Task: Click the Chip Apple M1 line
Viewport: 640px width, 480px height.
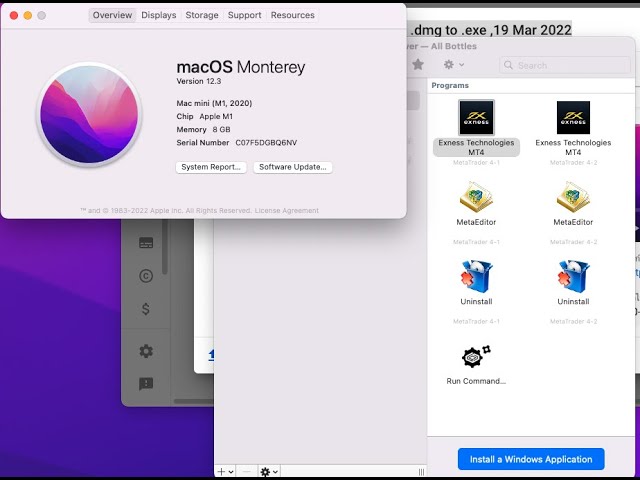Action: point(204,116)
